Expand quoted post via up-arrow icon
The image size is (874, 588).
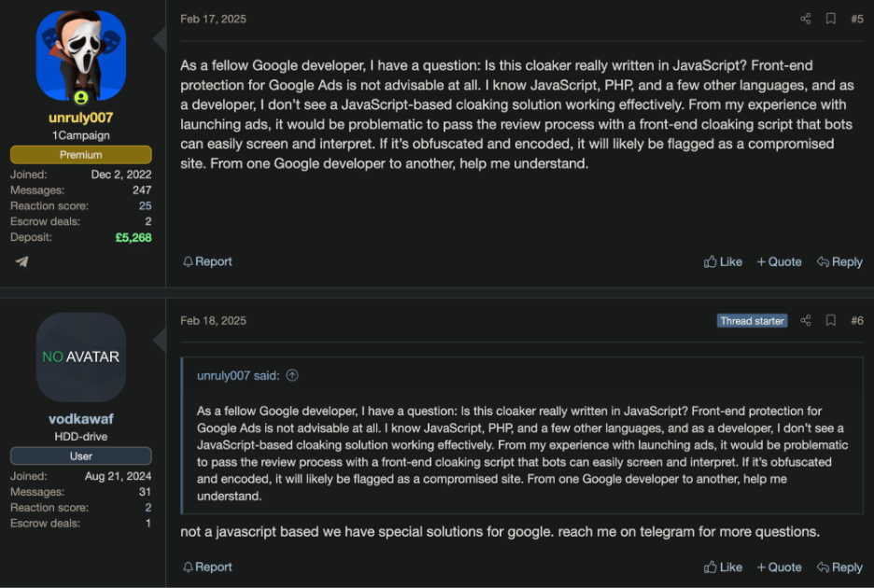[292, 375]
